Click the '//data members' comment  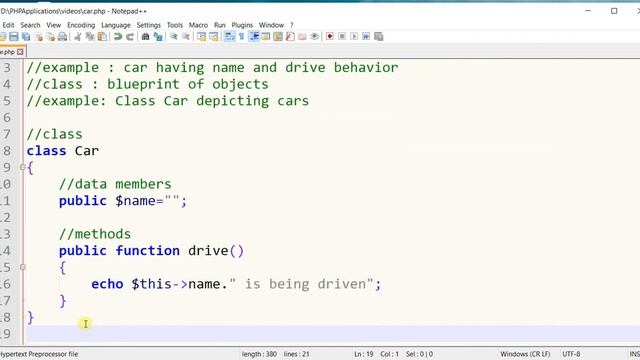pos(115,184)
